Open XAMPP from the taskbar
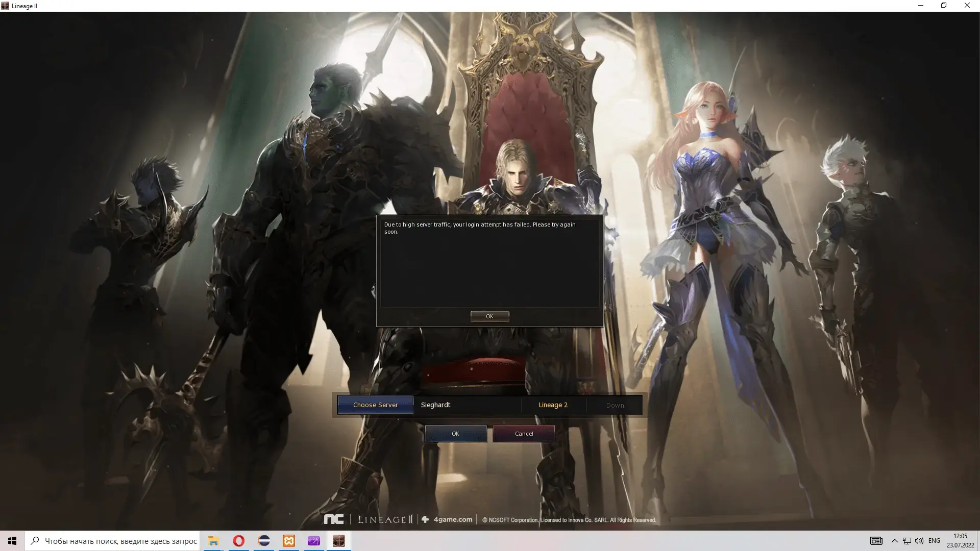The image size is (980, 551). click(289, 541)
